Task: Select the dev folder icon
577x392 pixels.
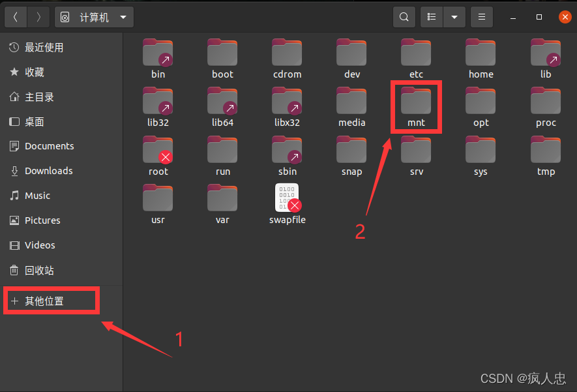Action: tap(351, 53)
